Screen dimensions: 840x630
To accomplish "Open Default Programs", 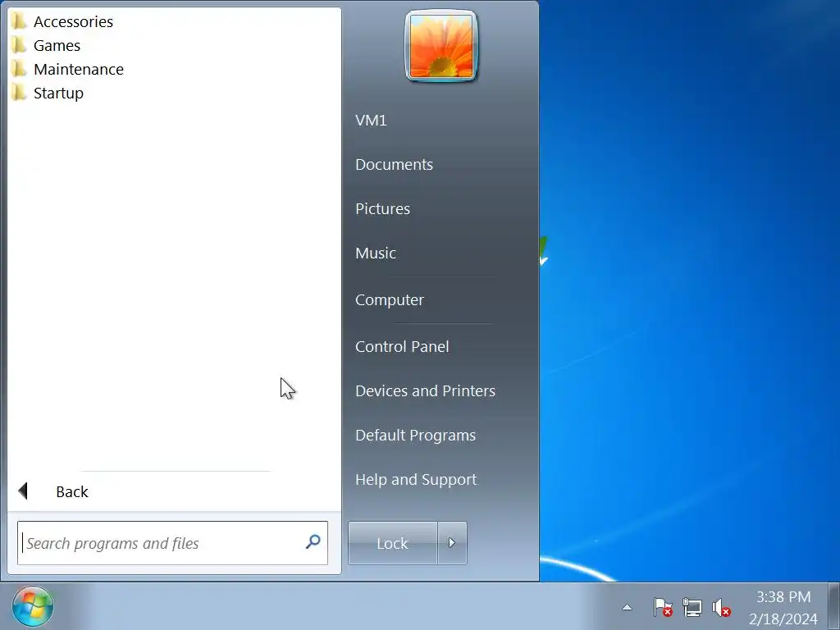I will (415, 435).
